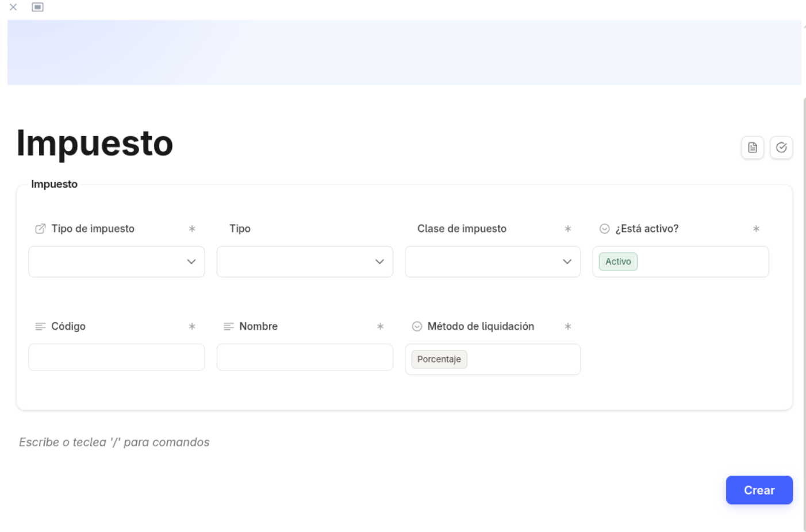Open the Método de liquidación select field
This screenshot has height=532, width=806.
493,359
